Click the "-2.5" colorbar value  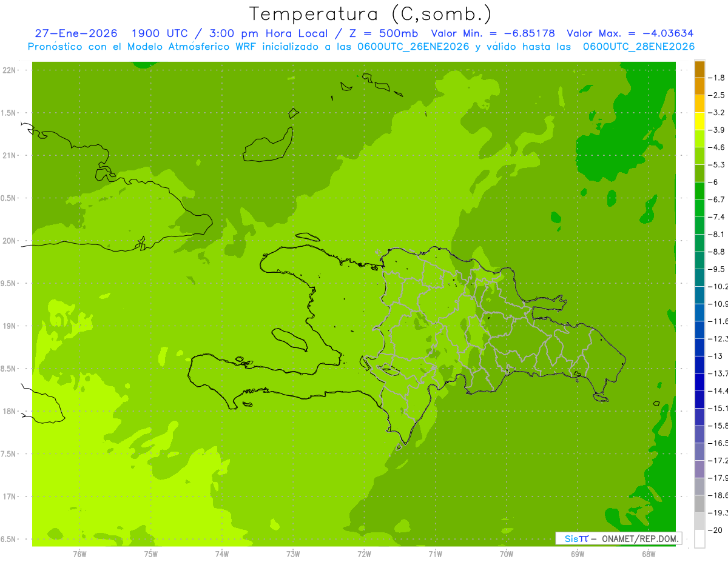[716, 95]
